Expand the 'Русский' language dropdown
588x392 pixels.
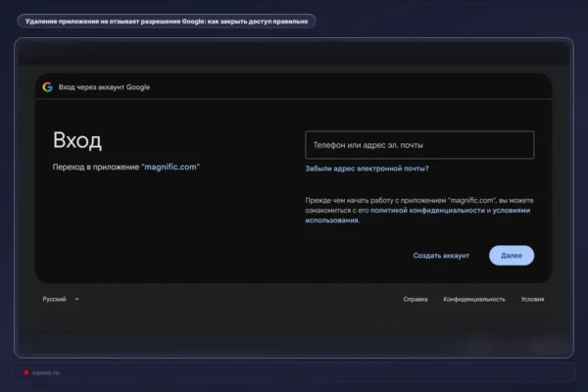[x=61, y=299]
